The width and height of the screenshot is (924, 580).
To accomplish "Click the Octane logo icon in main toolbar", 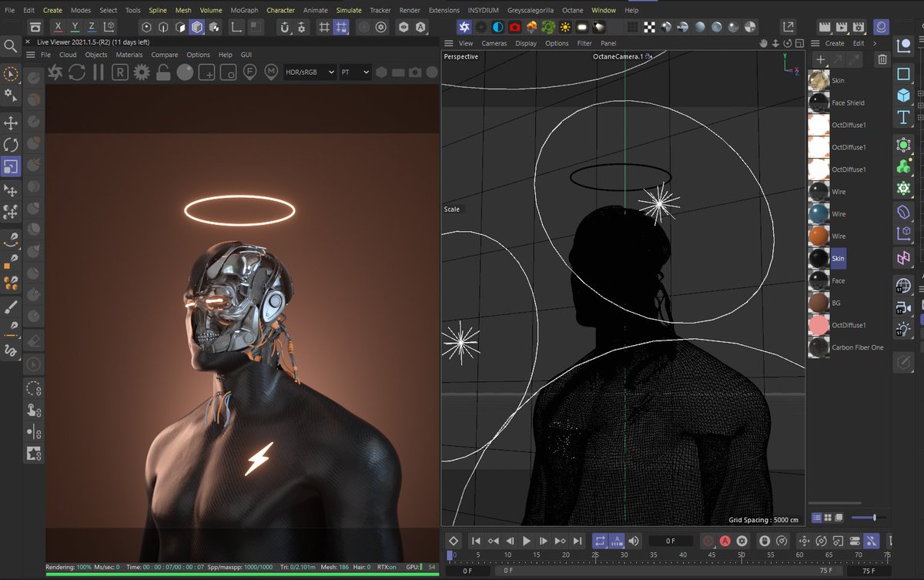I will 464,27.
